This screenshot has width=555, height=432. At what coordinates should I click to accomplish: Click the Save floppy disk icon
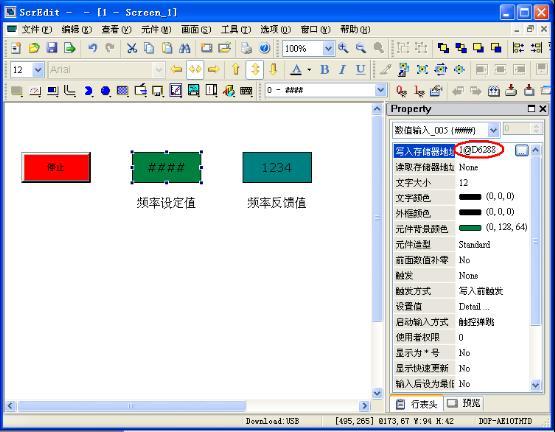click(x=52, y=48)
